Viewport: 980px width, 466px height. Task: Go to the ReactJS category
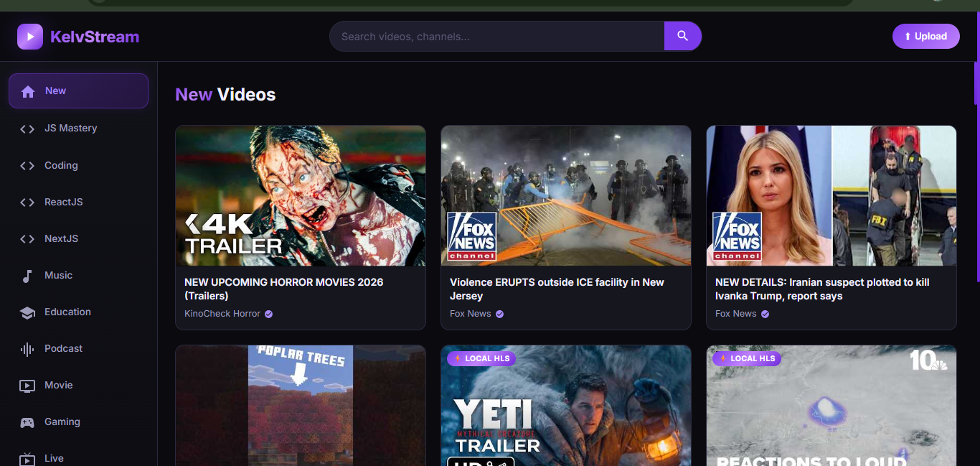pyautogui.click(x=78, y=202)
